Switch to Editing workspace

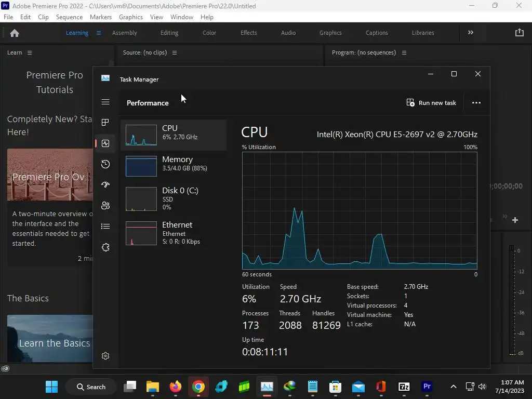(169, 33)
